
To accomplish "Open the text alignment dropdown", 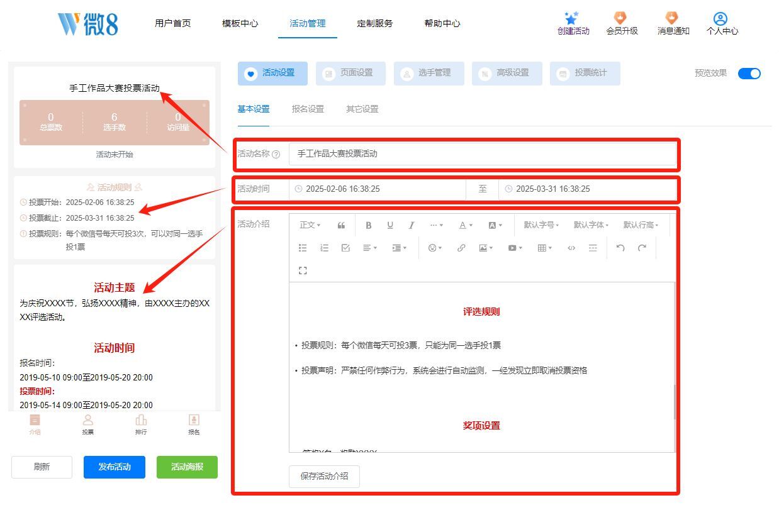I will pos(370,248).
